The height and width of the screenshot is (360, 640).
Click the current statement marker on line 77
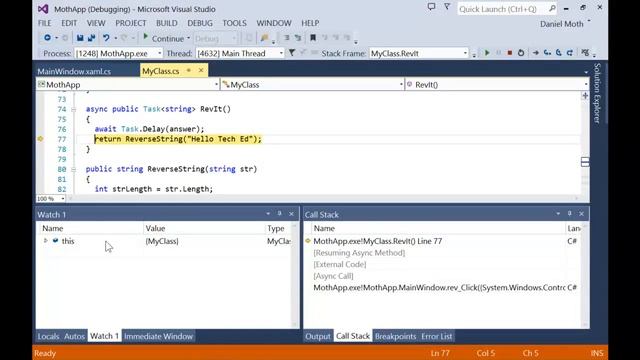(40, 139)
